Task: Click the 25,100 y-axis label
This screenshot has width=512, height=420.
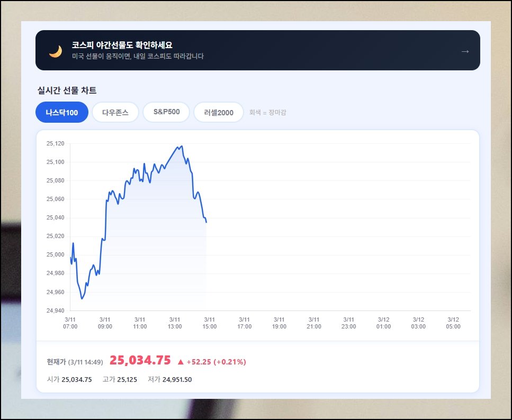Action: pos(56,162)
